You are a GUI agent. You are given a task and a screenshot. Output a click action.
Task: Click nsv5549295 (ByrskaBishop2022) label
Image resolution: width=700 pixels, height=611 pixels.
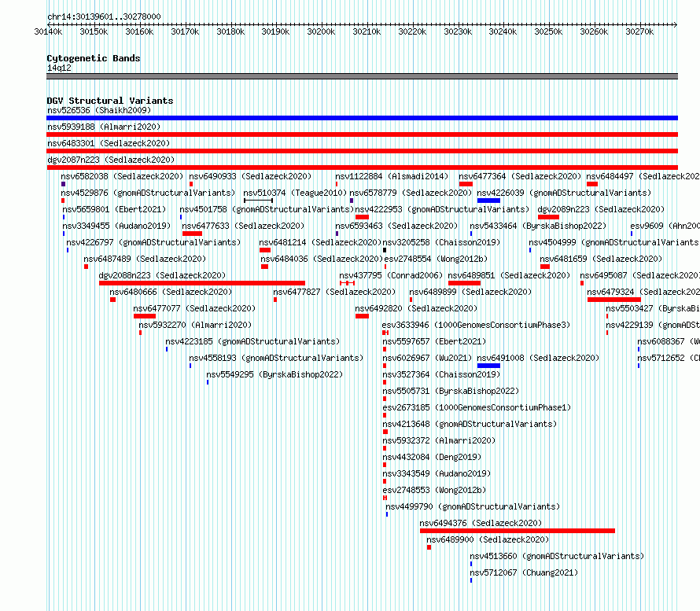(275, 374)
